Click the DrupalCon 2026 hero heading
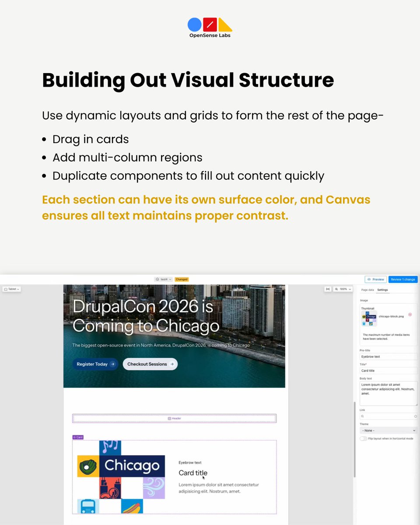 click(x=146, y=316)
